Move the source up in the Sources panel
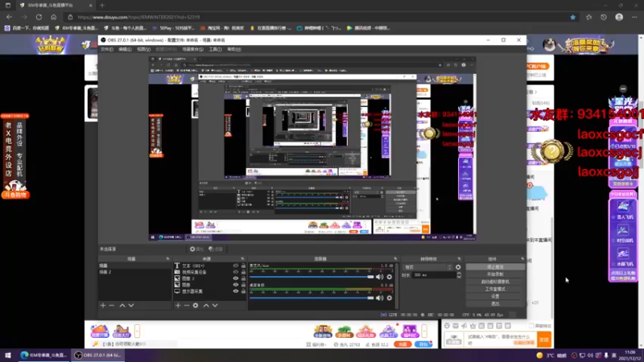 point(206,306)
